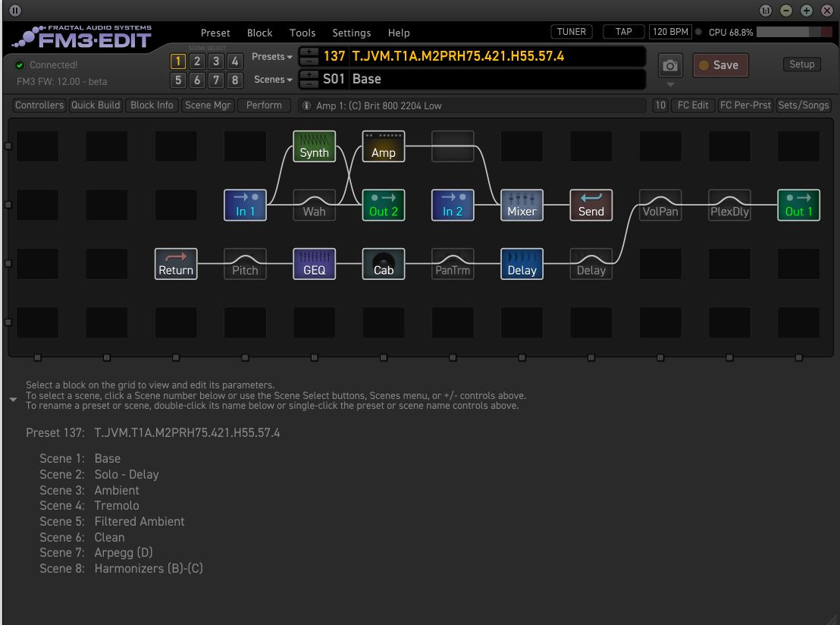This screenshot has width=840, height=625.
Task: Select the bypassed Wah block
Action: (x=314, y=205)
